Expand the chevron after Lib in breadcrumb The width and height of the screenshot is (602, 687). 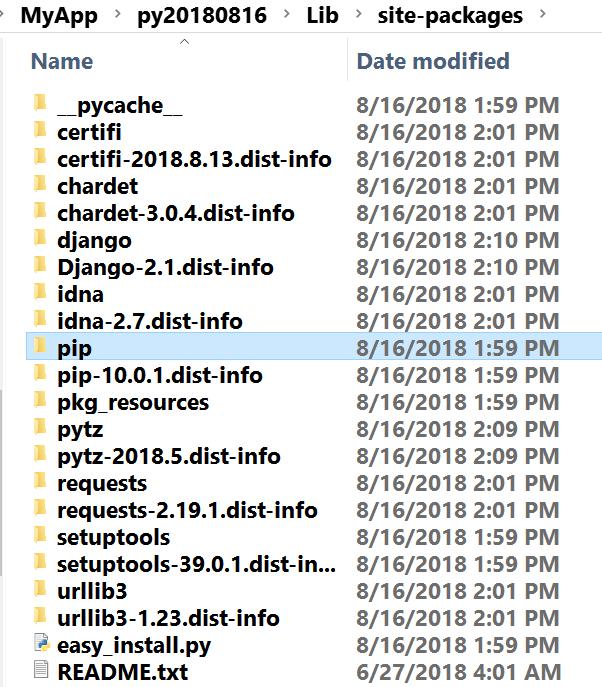tap(358, 14)
